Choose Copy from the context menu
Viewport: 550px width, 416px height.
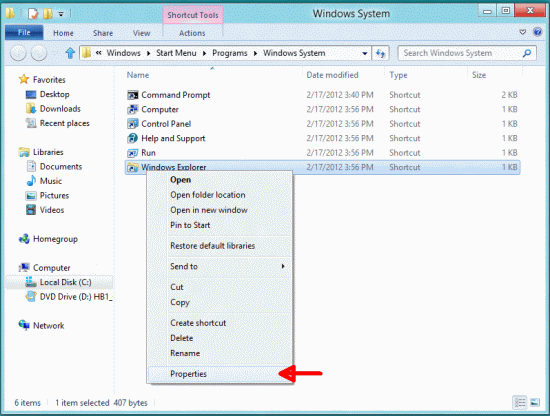(x=220, y=302)
